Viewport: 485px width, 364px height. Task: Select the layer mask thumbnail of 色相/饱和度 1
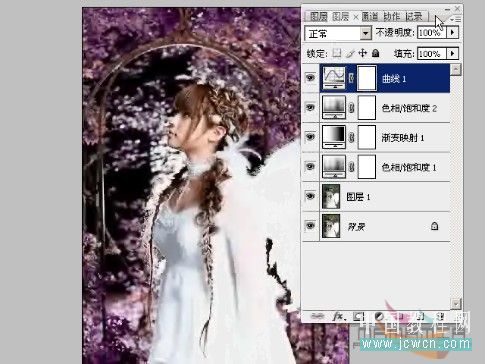pos(367,166)
